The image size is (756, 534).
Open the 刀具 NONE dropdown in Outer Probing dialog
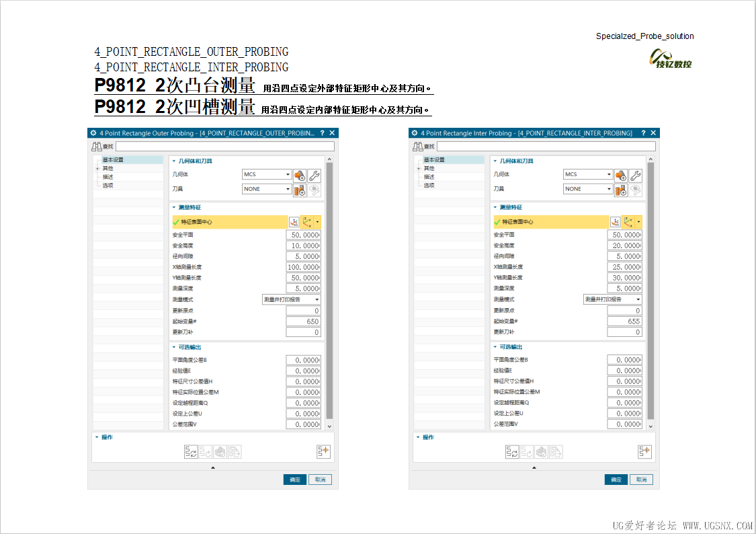click(267, 189)
